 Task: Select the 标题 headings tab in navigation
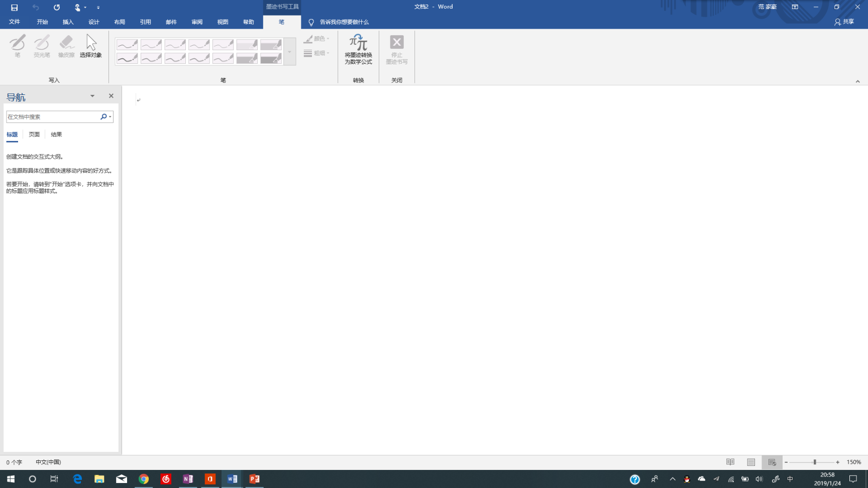[x=12, y=135]
